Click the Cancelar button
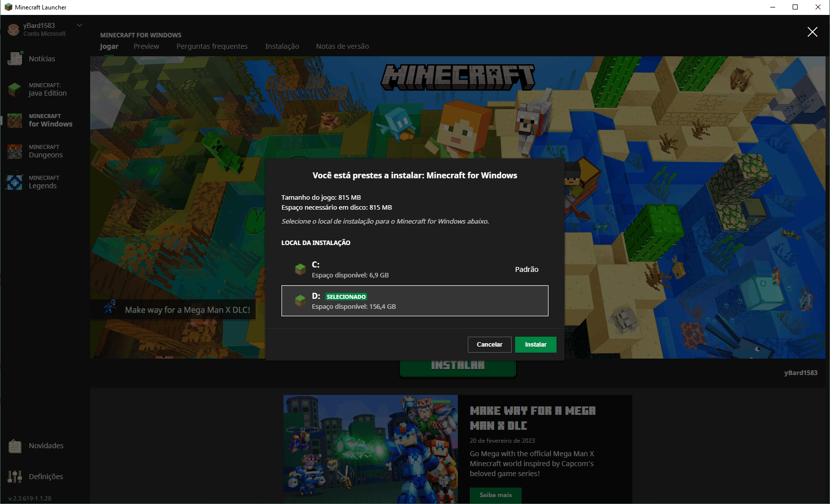Image resolution: width=830 pixels, height=504 pixels. point(490,345)
